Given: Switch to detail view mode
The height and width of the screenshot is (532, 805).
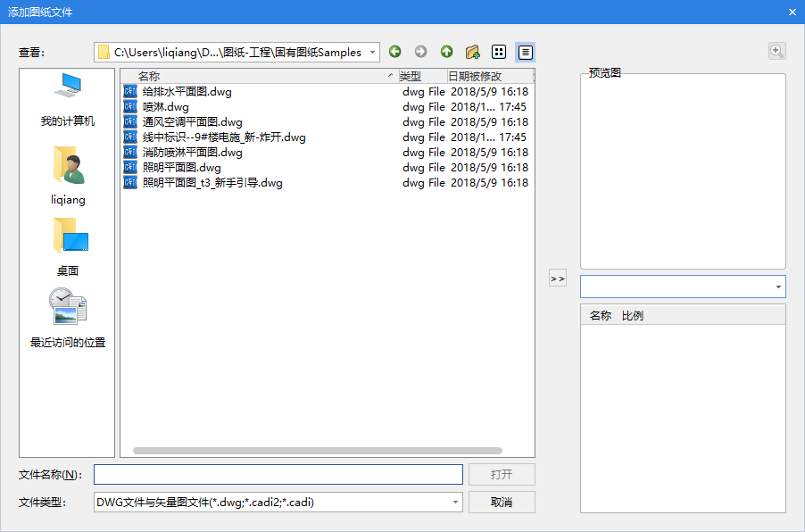Looking at the screenshot, I should click(526, 52).
